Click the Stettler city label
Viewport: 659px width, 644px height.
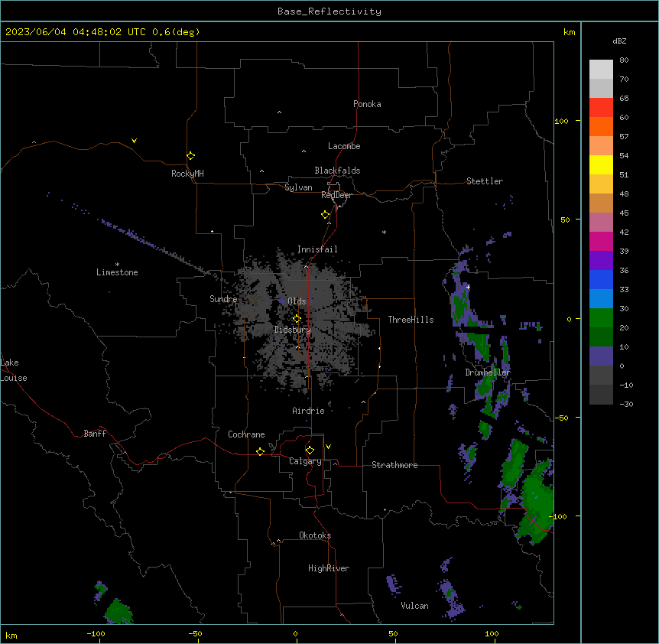485,181
